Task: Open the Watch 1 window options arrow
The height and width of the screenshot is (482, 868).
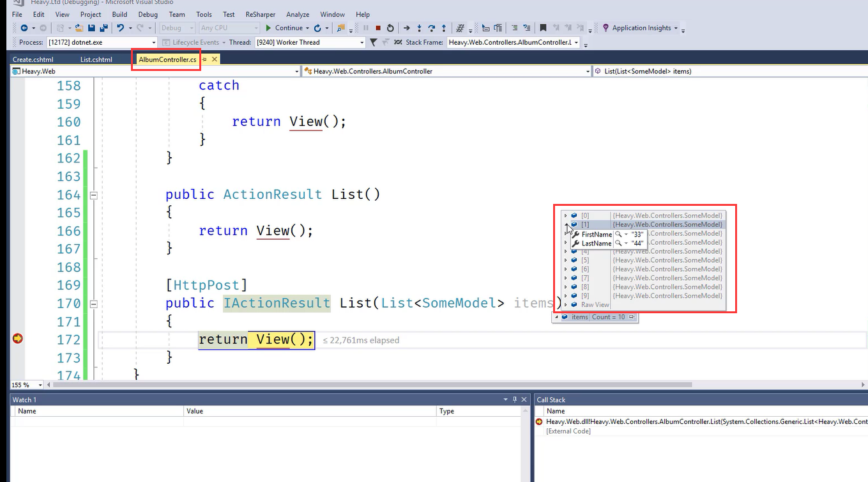Action: tap(506, 400)
